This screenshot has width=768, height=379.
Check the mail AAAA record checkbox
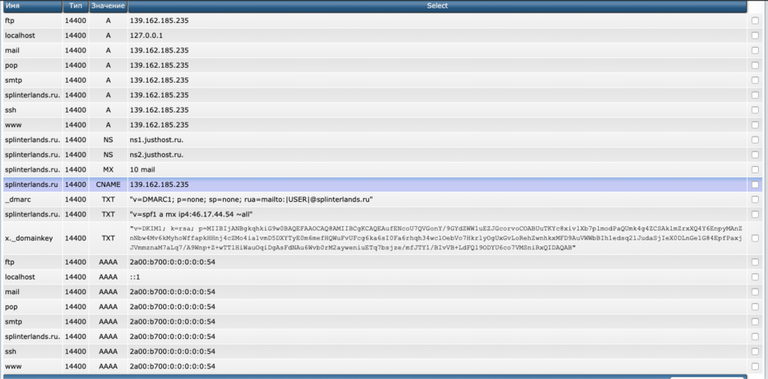click(755, 292)
